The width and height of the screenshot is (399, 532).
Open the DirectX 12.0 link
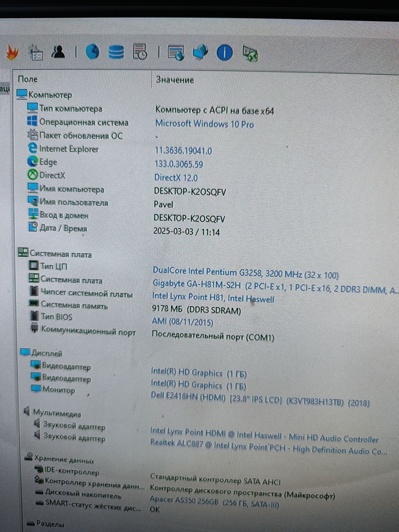pyautogui.click(x=176, y=178)
